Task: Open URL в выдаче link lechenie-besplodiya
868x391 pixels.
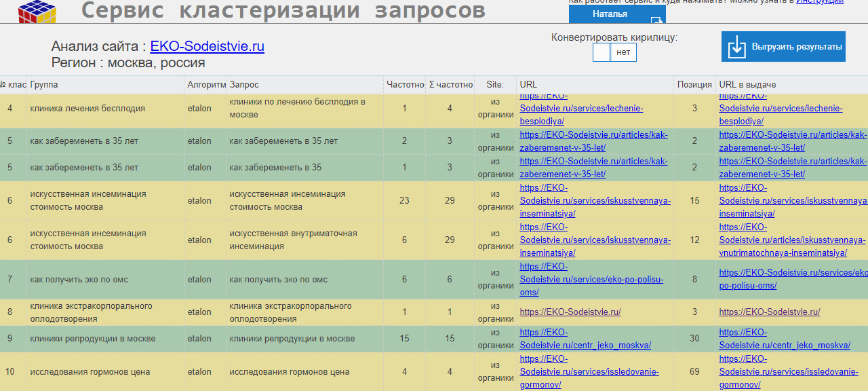Action: click(x=781, y=109)
